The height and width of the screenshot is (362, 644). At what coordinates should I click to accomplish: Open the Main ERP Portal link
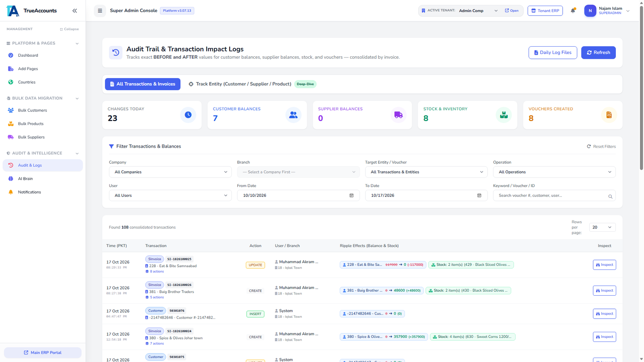click(x=43, y=353)
